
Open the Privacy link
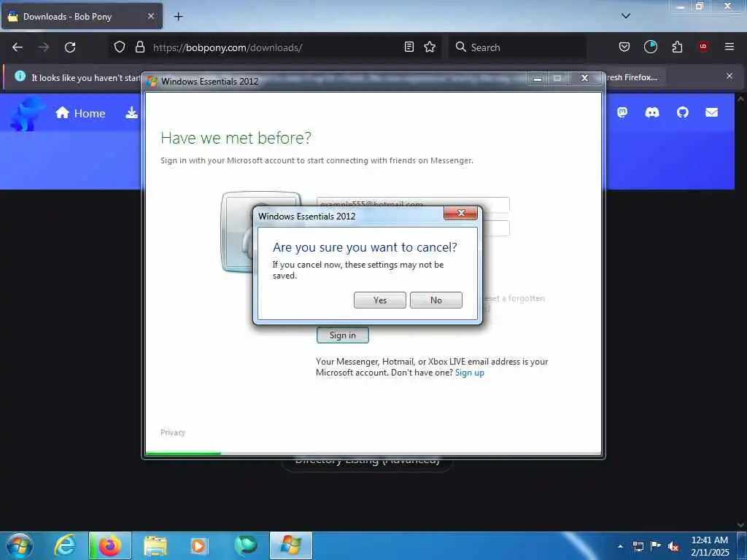tap(172, 432)
